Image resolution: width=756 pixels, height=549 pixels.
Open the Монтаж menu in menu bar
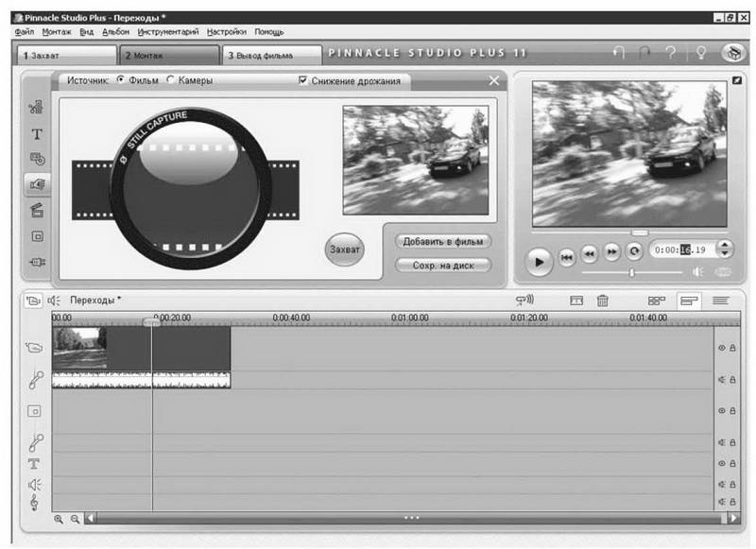click(57, 32)
